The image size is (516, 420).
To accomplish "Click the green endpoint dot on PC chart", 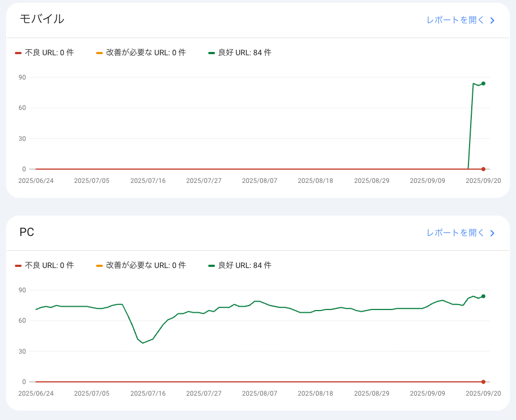I will (x=483, y=296).
